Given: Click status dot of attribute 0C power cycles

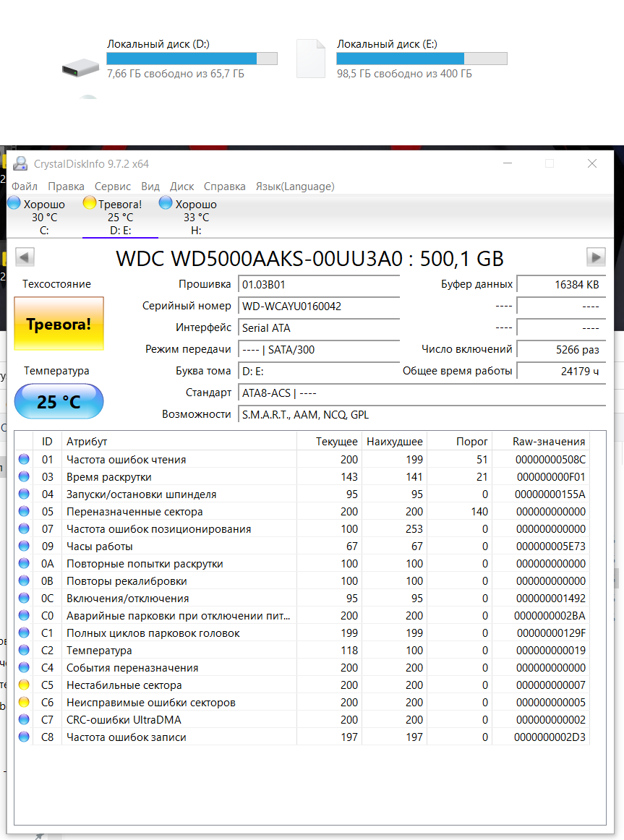Looking at the screenshot, I should tap(24, 598).
